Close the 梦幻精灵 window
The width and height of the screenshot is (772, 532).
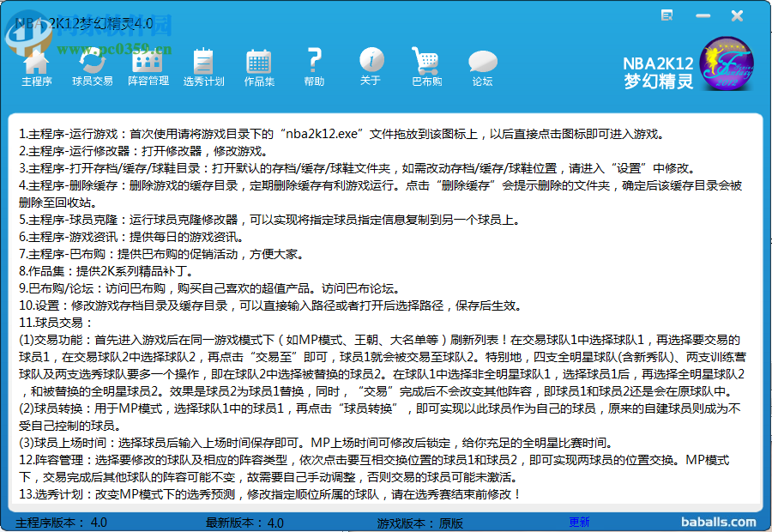click(x=737, y=16)
